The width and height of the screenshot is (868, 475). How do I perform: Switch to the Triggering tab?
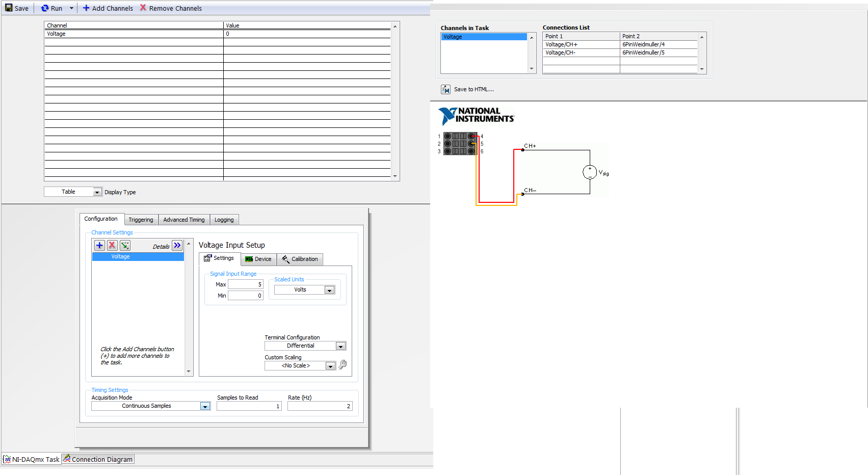pyautogui.click(x=141, y=220)
